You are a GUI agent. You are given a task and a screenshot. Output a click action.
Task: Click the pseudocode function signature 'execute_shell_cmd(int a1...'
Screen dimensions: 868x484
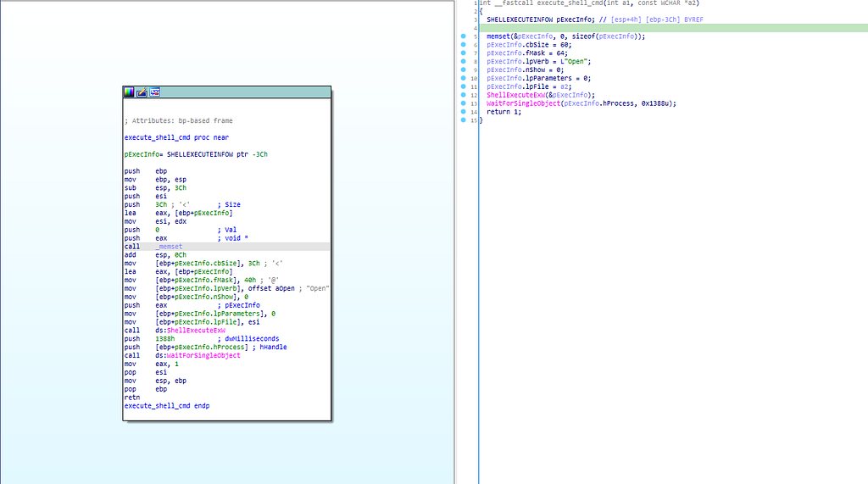click(x=589, y=3)
